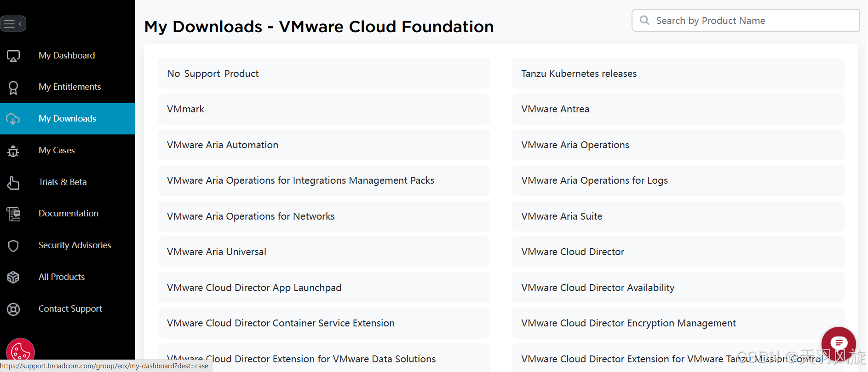Viewport: 868px width, 372px height.
Task: Open Cloud Director Encryption Management
Action: coord(678,323)
